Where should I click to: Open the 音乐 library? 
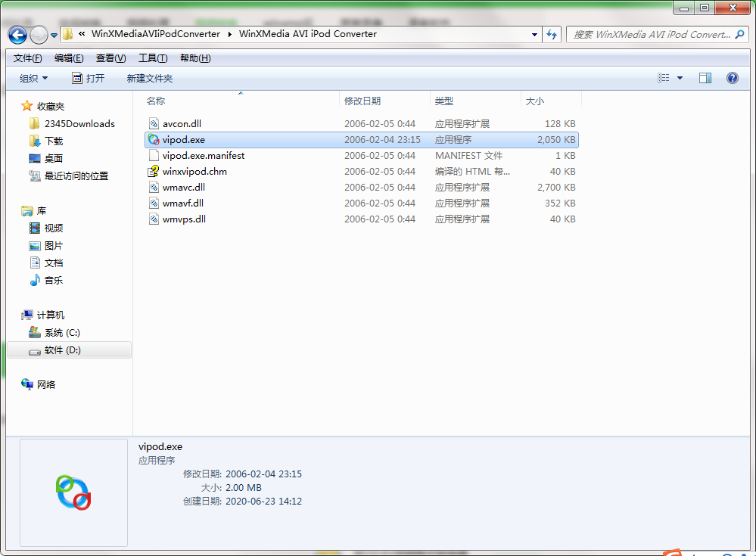(46, 281)
